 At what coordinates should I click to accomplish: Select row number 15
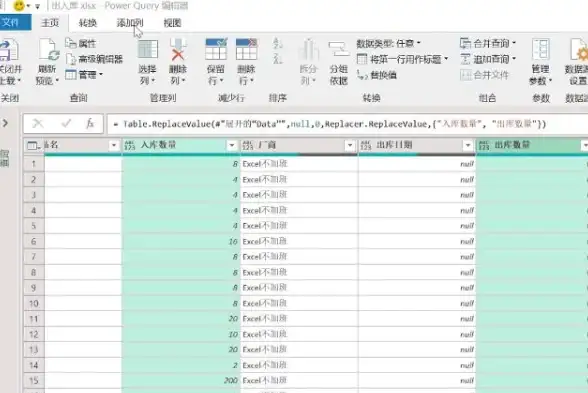33,380
